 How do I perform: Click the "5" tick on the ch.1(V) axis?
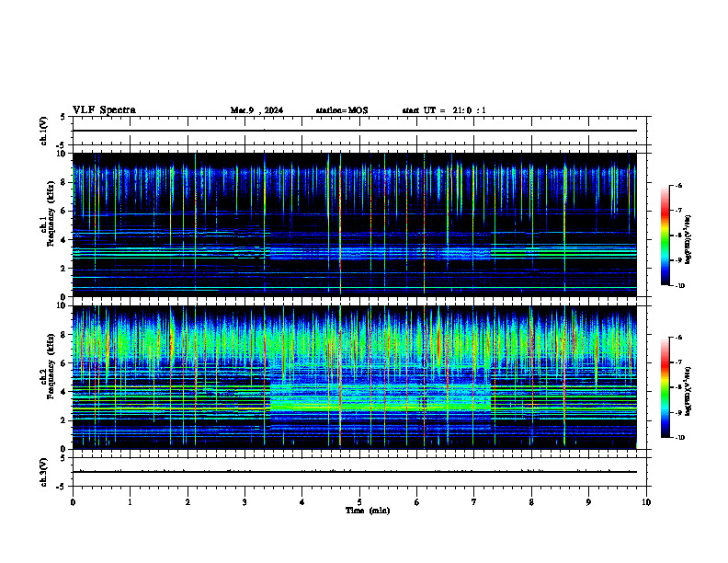tap(63, 117)
